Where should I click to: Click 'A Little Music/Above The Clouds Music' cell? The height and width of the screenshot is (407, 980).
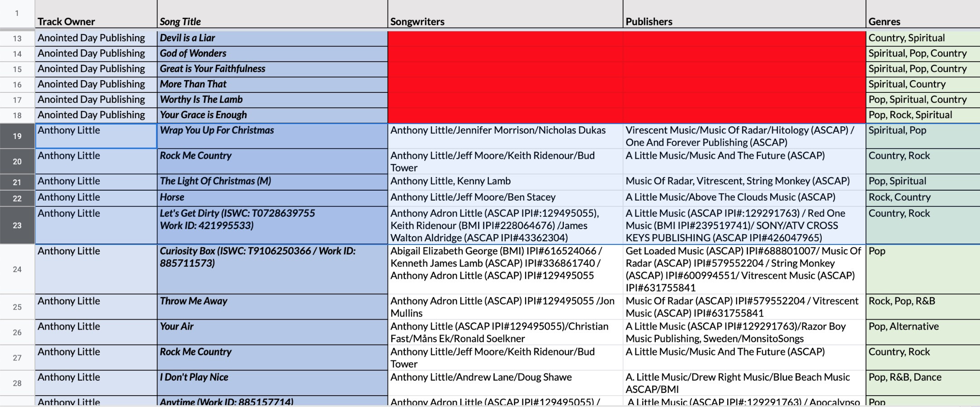tap(744, 198)
